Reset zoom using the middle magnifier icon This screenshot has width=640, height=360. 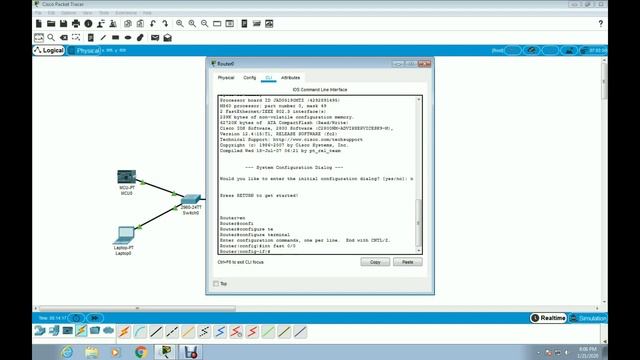pos(192,24)
